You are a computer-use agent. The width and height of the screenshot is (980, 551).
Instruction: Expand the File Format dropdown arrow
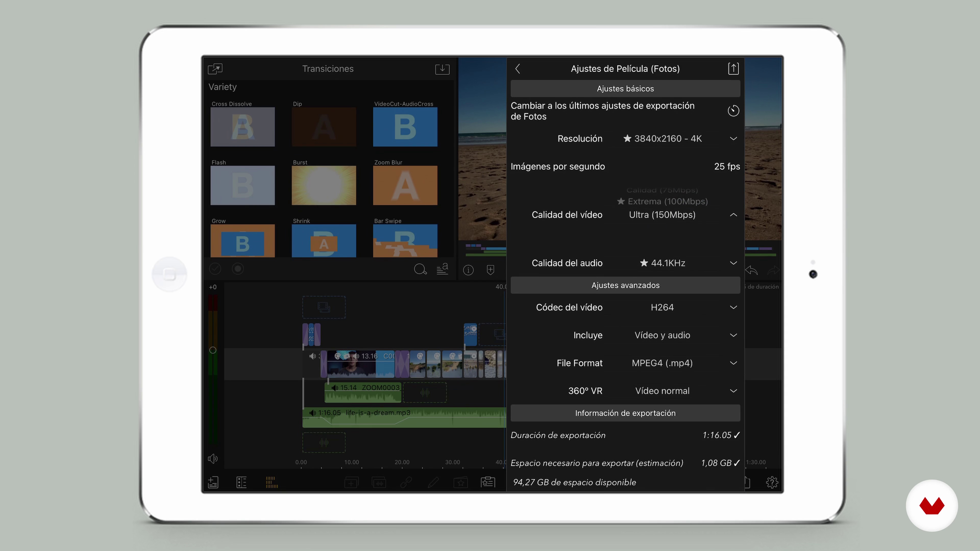tap(733, 363)
